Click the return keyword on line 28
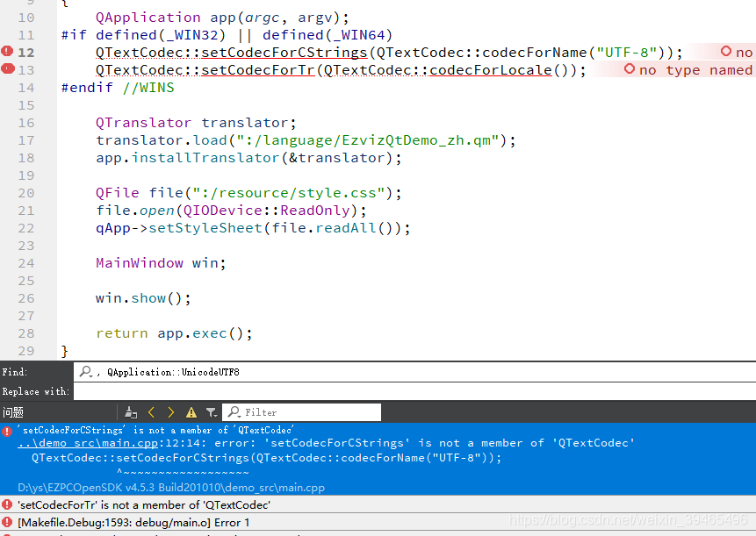This screenshot has height=536, width=756. (x=121, y=333)
